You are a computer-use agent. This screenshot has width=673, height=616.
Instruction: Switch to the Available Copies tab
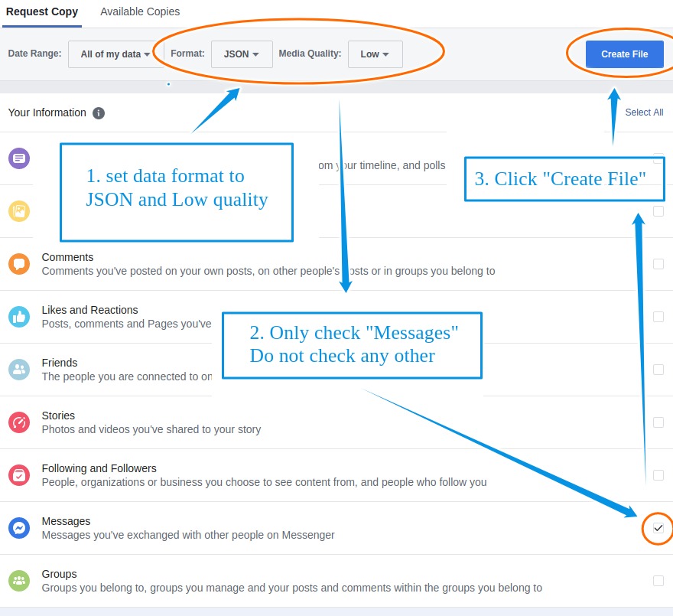pos(140,12)
